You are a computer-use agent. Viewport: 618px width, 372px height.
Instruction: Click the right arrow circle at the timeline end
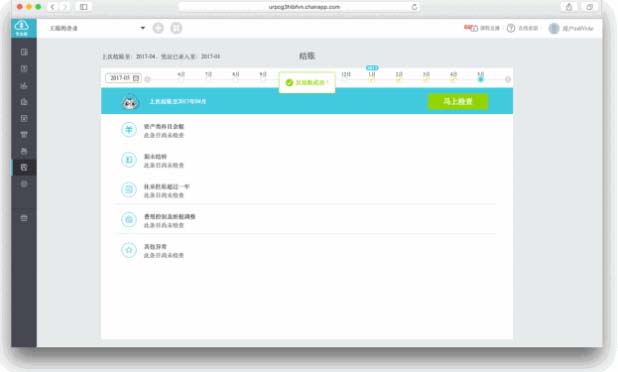click(508, 79)
